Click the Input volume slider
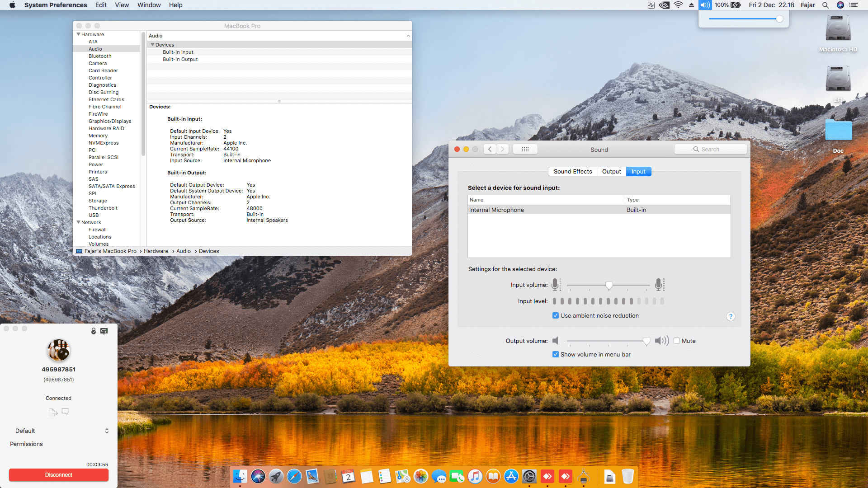This screenshot has height=488, width=868. pyautogui.click(x=609, y=285)
